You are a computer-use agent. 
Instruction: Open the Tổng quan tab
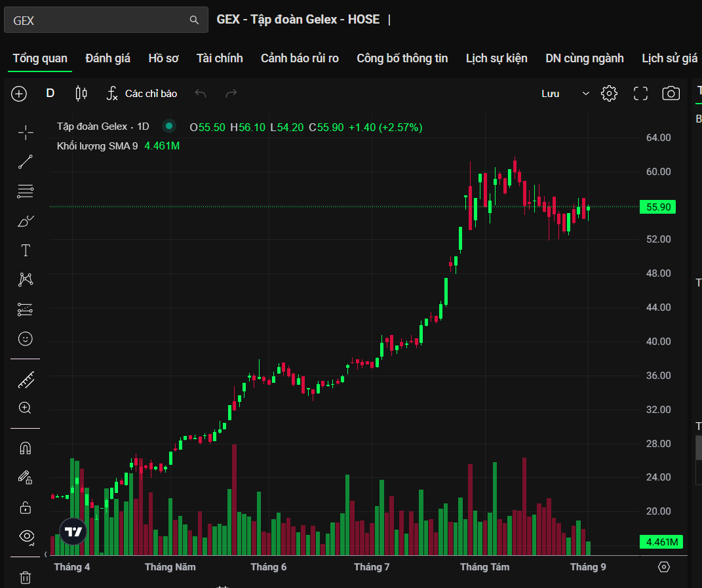point(40,58)
